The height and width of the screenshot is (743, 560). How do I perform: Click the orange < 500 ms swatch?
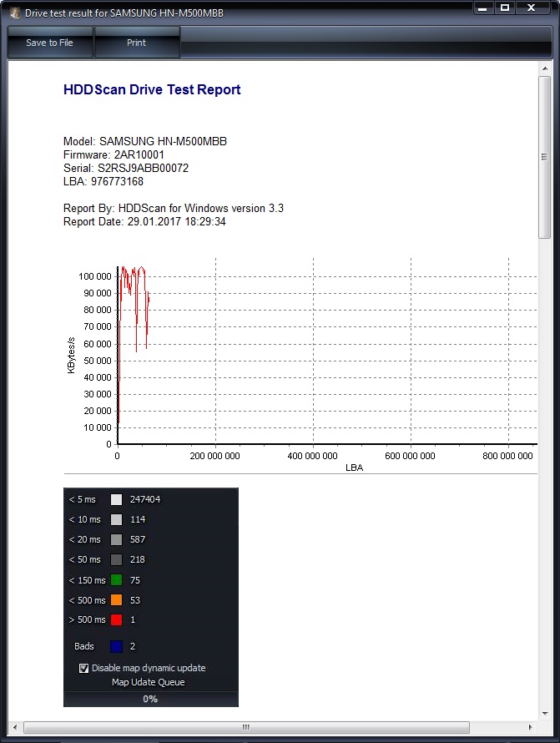click(116, 600)
